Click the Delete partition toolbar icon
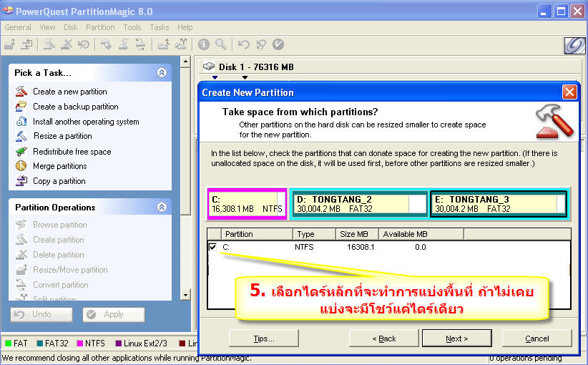Screen dimensions: 588x365 (x=67, y=44)
